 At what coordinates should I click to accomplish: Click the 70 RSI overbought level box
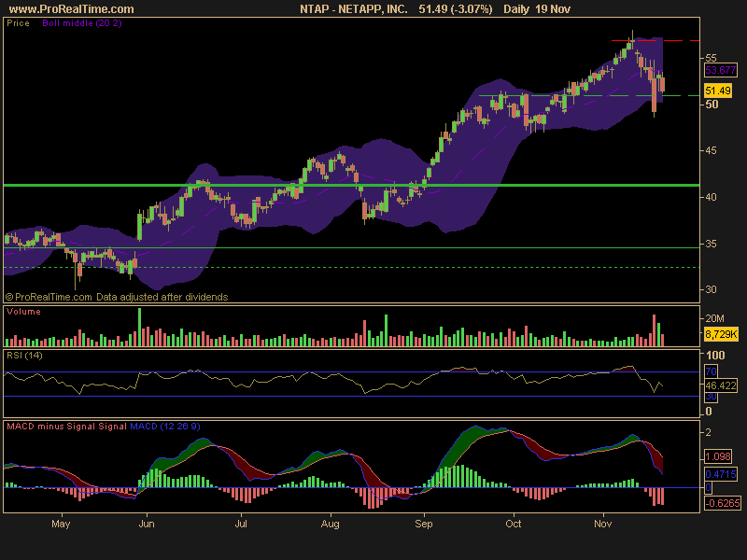(711, 371)
